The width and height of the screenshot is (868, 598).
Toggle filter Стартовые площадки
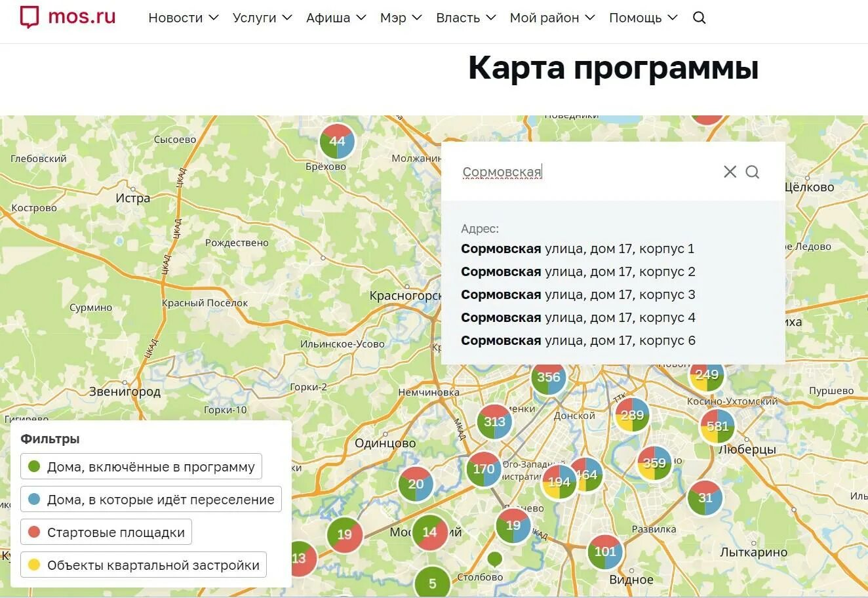pyautogui.click(x=106, y=532)
